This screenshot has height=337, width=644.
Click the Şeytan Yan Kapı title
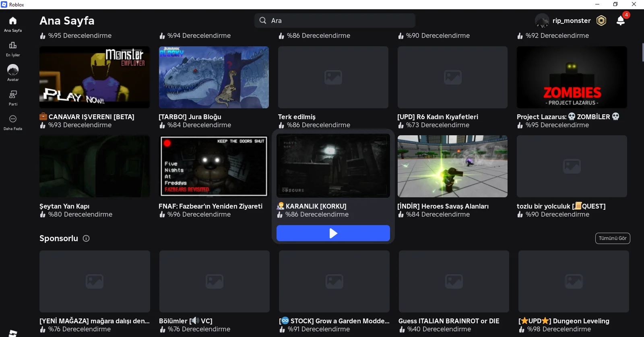pos(64,206)
